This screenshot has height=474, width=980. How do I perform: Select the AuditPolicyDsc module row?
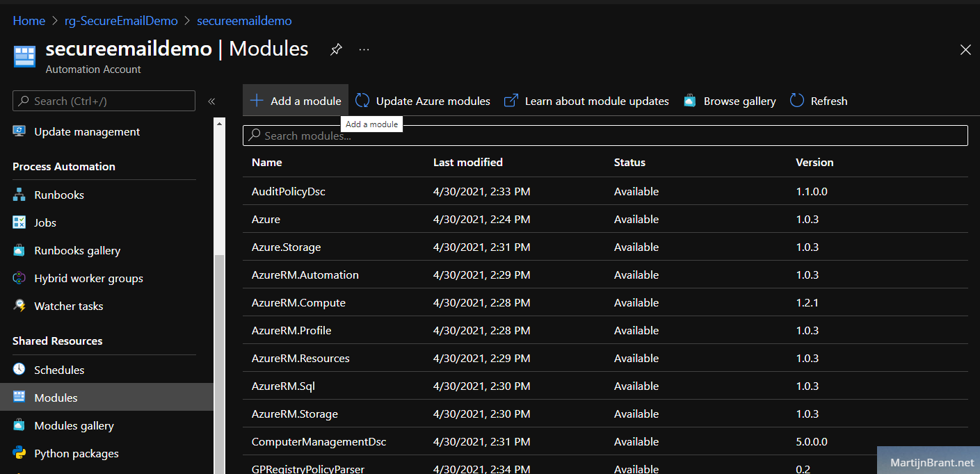click(605, 191)
